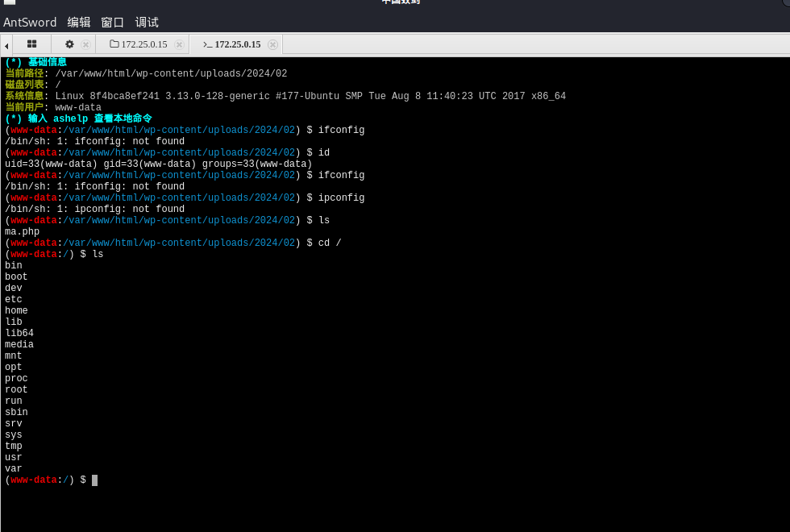Screen dimensions: 790x532
Task: Switch to the settings gear tab
Action: point(69,44)
